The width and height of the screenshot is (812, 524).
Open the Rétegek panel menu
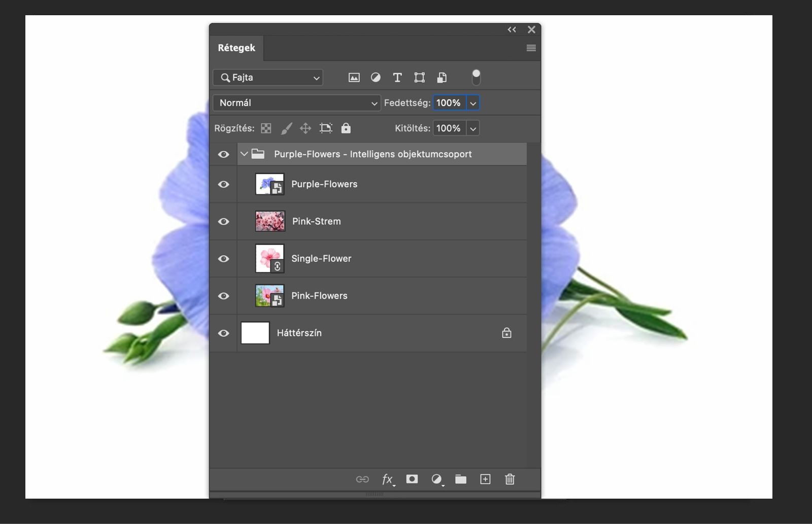pos(531,48)
